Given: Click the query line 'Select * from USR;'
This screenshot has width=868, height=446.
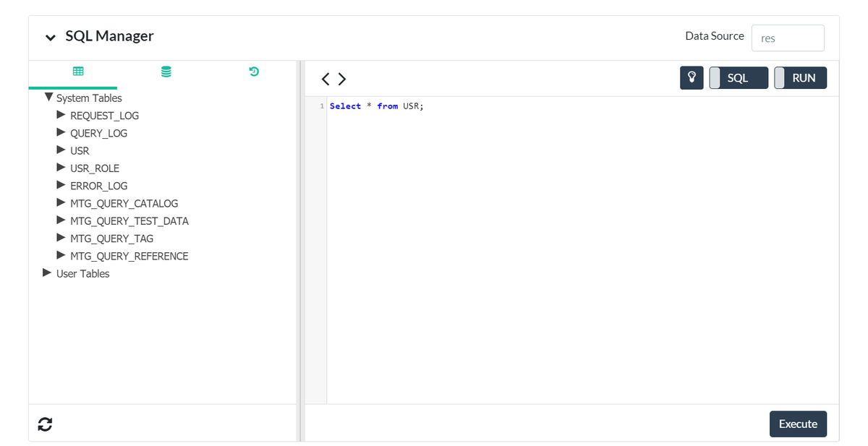Looking at the screenshot, I should (377, 106).
